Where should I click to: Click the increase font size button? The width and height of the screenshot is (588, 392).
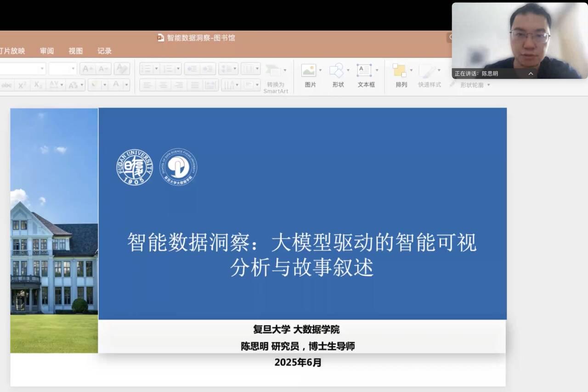point(87,69)
